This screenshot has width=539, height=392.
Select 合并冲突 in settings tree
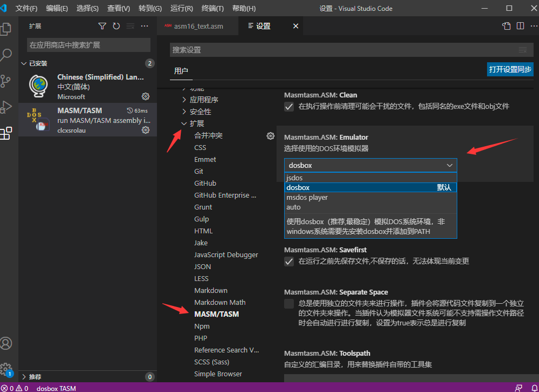coord(208,135)
